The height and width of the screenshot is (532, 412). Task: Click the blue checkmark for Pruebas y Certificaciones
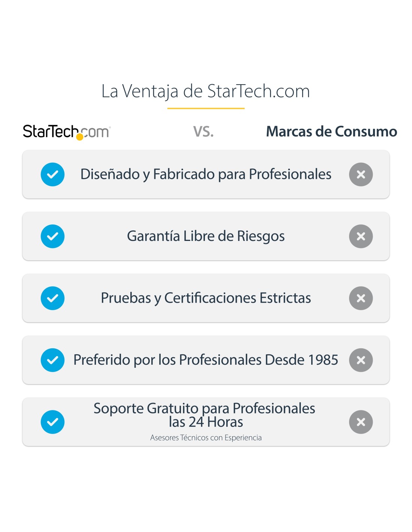tap(52, 298)
